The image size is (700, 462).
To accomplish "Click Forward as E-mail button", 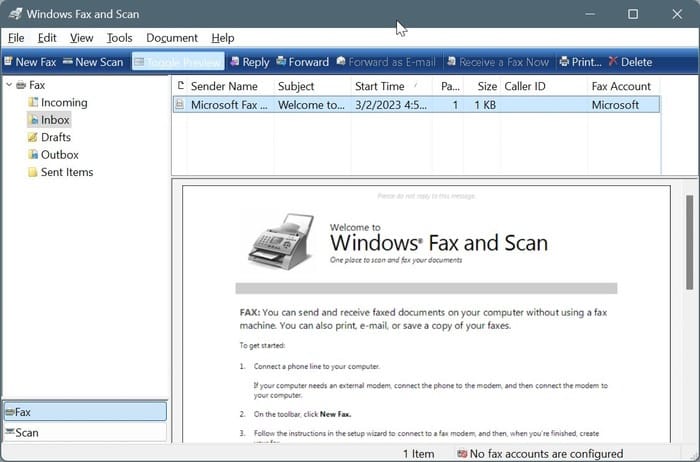I will 386,62.
